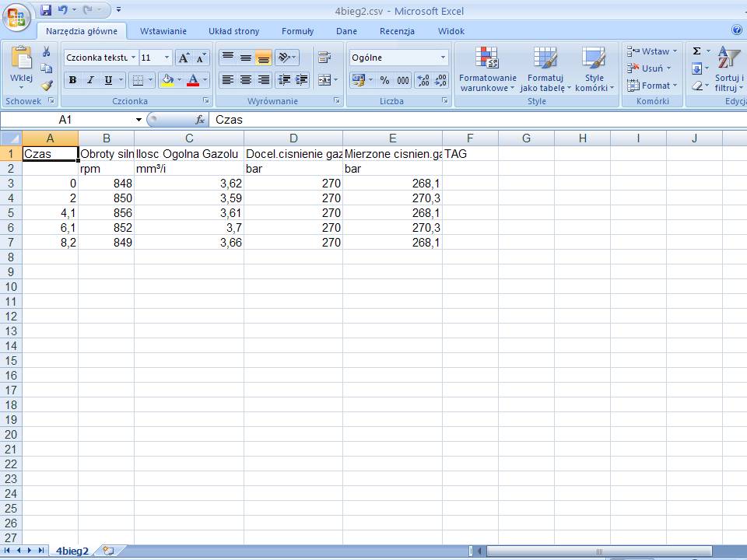The image size is (747, 560).
Task: Copy the selection with the copy icon
Action: [x=46, y=68]
